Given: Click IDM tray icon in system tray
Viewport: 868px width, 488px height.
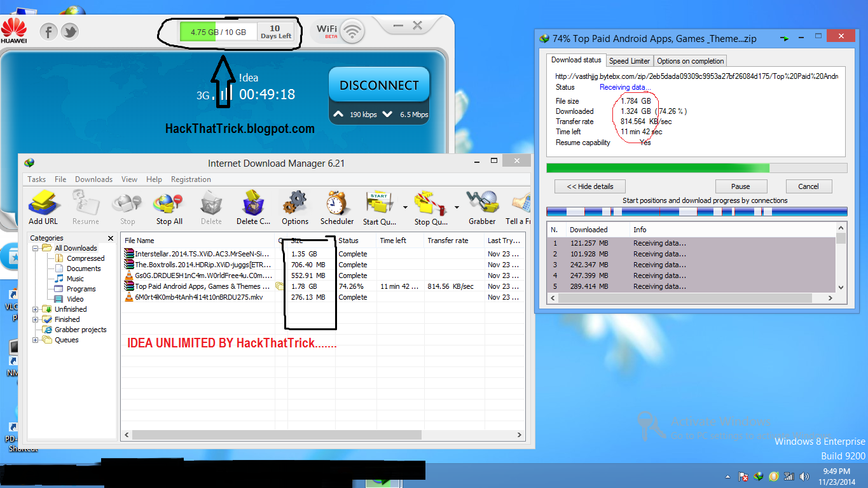Looking at the screenshot, I should click(x=758, y=476).
